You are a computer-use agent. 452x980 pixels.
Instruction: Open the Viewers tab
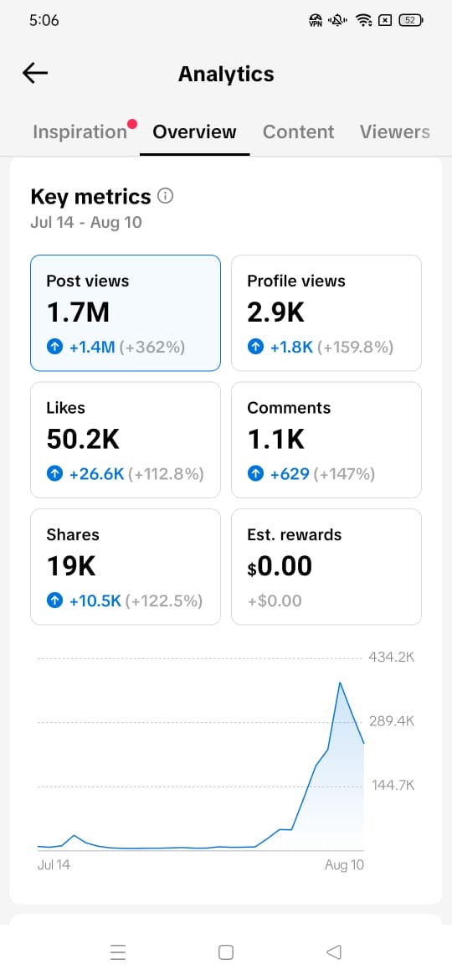394,132
